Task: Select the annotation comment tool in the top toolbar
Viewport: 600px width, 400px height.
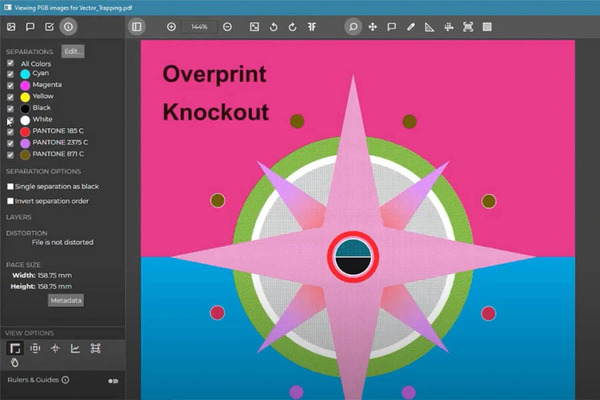Action: point(391,27)
